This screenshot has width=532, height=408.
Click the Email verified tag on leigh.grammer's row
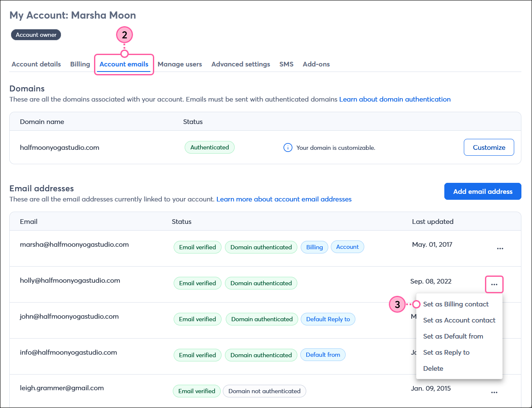point(197,391)
